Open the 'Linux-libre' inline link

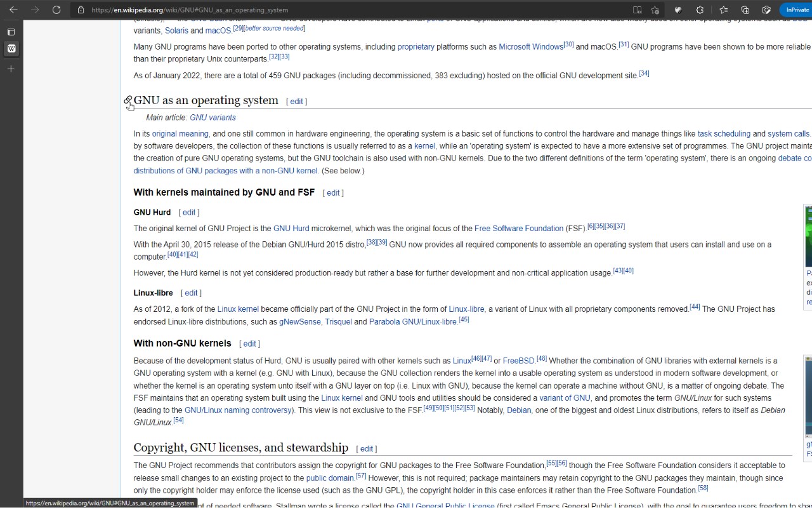pyautogui.click(x=466, y=309)
